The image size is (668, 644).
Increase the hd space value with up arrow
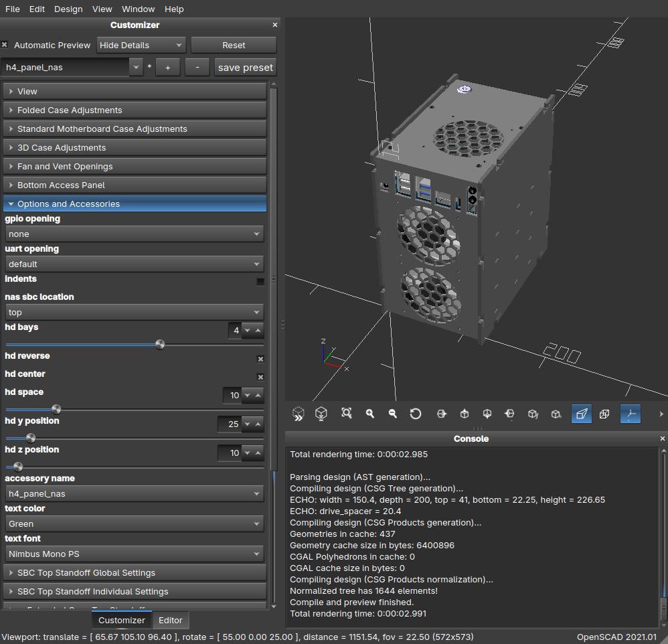pos(258,395)
